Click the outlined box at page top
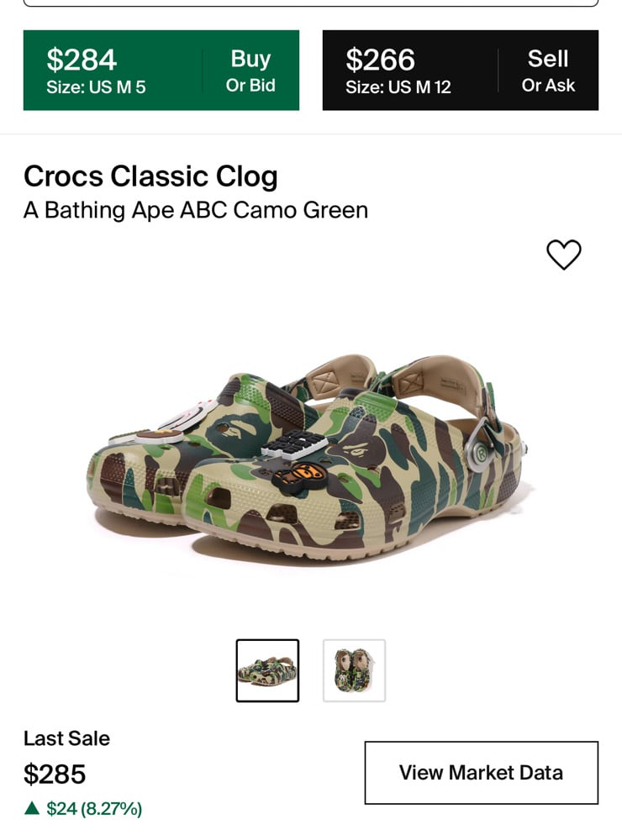 coord(311,3)
